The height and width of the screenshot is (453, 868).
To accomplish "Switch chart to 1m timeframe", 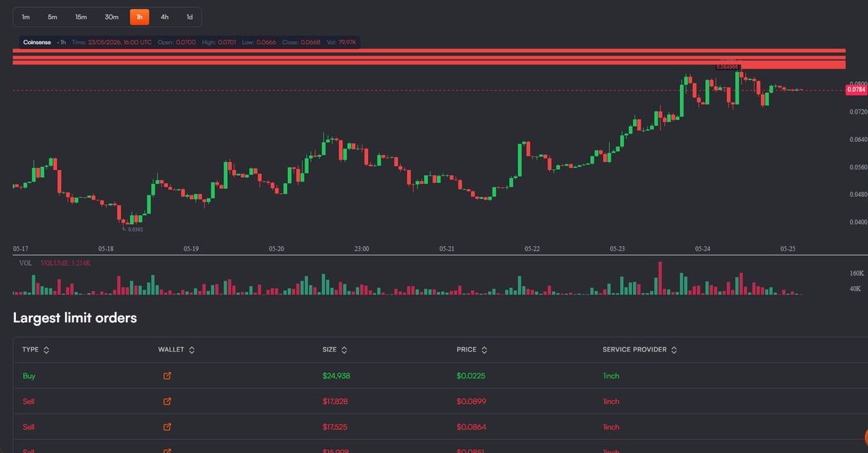I will click(26, 17).
